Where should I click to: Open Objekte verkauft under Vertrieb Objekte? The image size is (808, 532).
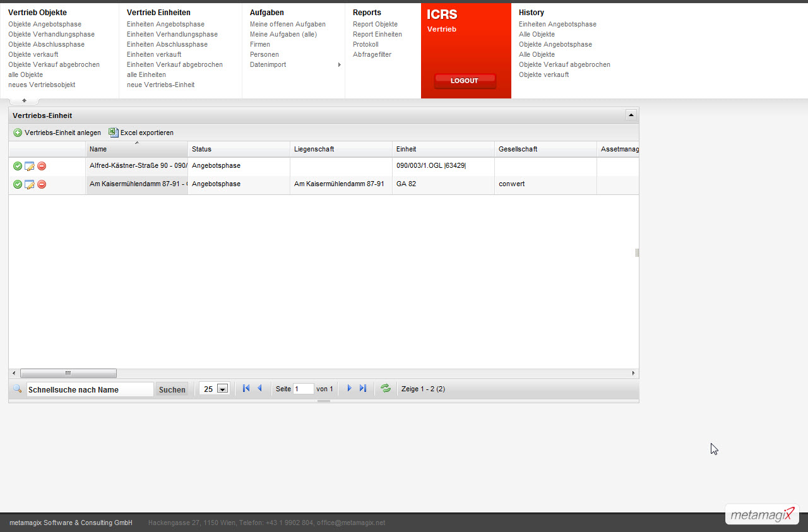coord(33,54)
